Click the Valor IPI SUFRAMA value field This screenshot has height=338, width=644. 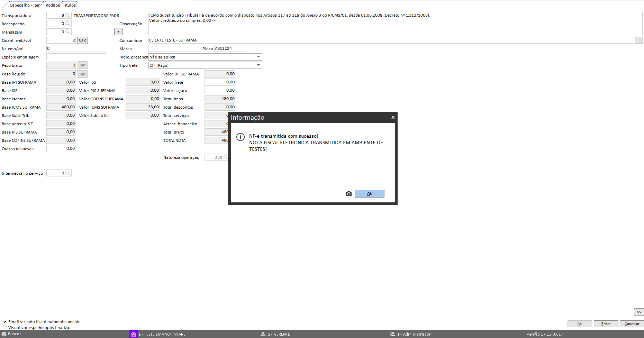pos(220,74)
